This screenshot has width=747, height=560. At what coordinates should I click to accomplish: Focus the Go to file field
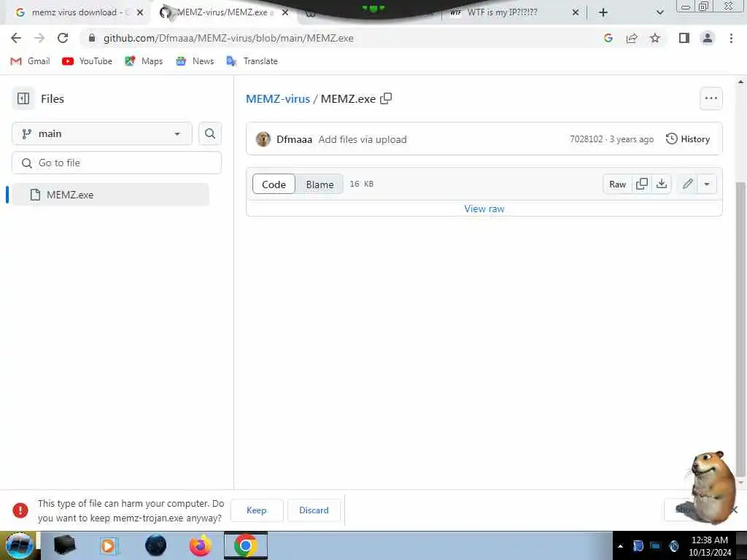[117, 163]
